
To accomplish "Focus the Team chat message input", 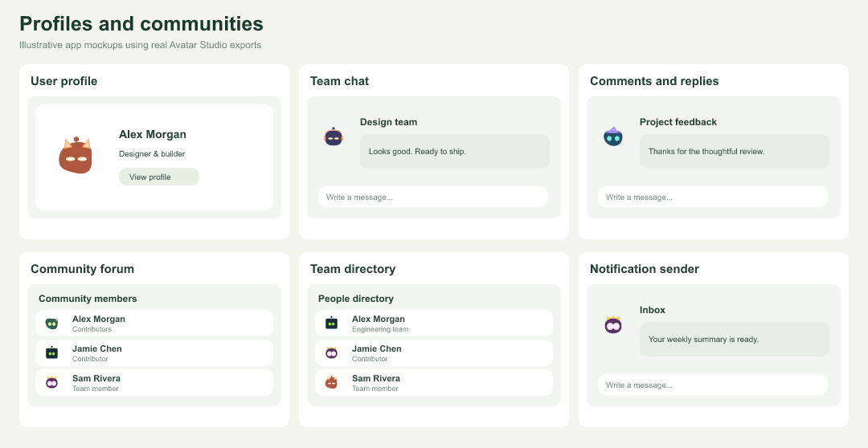I will [x=433, y=197].
